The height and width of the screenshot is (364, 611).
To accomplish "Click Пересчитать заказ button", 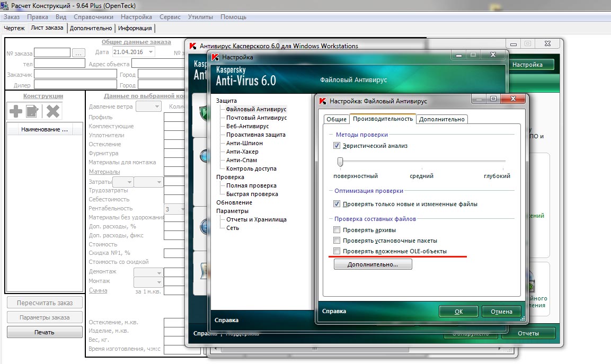I will pyautogui.click(x=45, y=303).
